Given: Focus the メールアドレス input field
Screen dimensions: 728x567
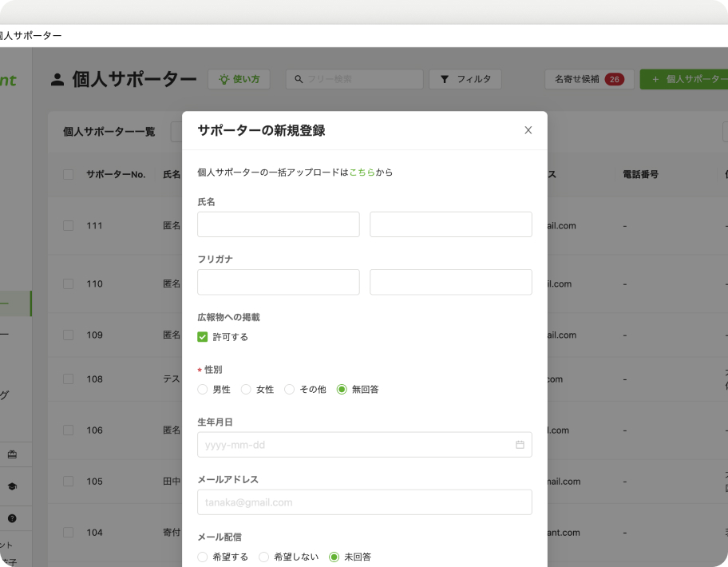Looking at the screenshot, I should coord(364,502).
